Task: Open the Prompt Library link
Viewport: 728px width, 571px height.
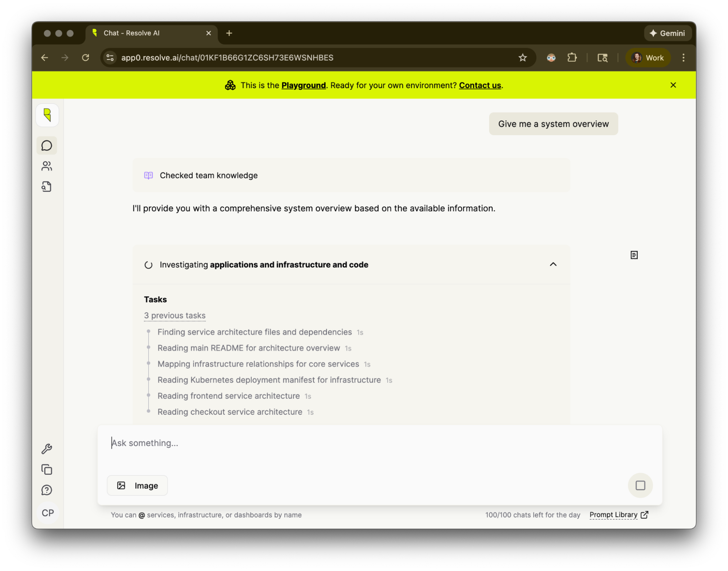Action: (619, 515)
